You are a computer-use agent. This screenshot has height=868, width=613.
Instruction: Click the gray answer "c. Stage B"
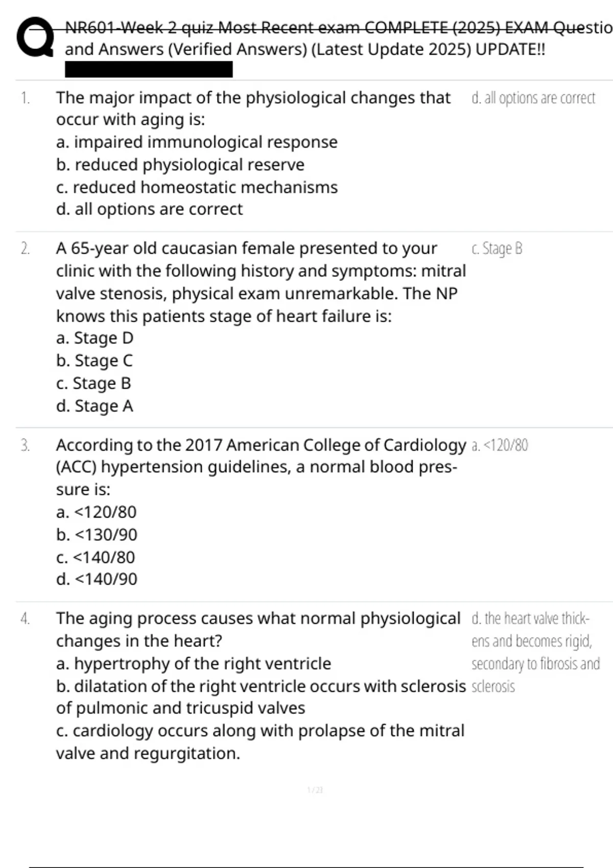point(497,249)
